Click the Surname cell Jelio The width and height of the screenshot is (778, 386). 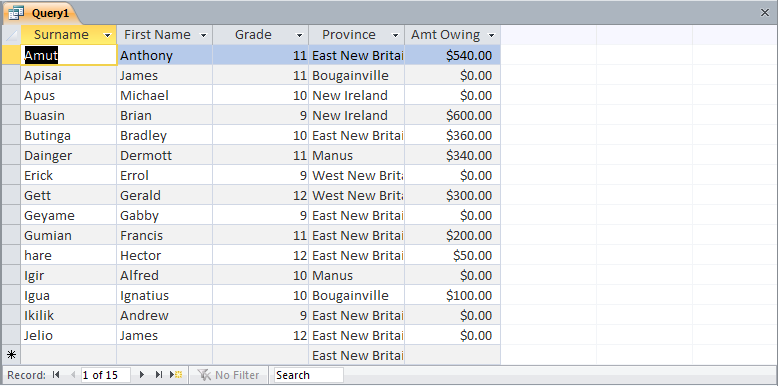pos(69,335)
